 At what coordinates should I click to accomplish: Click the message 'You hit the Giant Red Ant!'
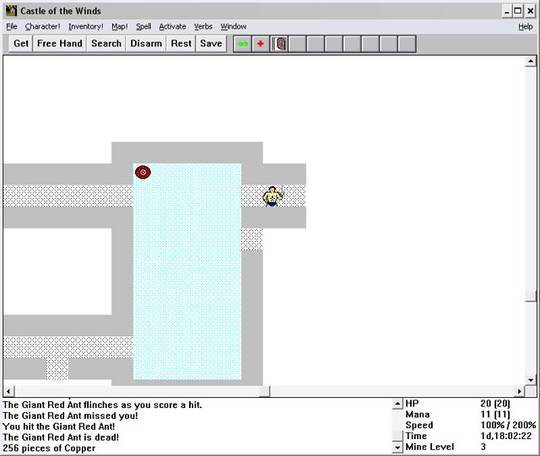59,426
